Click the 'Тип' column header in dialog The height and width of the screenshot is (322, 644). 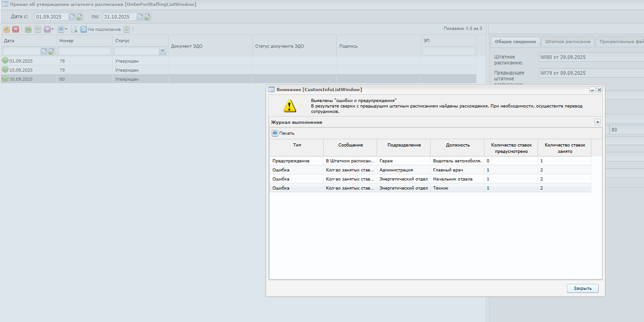(297, 147)
